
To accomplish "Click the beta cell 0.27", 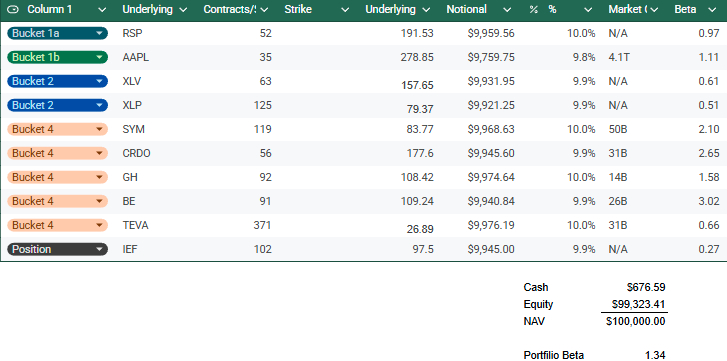I will click(709, 249).
